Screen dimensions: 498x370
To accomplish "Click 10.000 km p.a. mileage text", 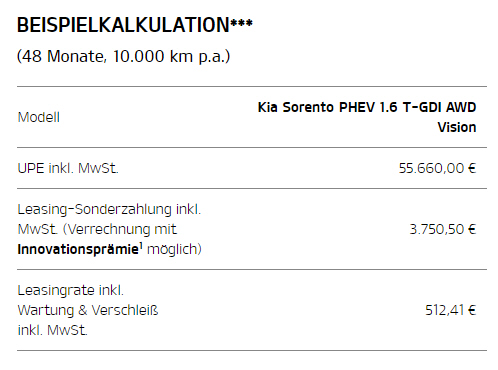I will coord(171,56).
